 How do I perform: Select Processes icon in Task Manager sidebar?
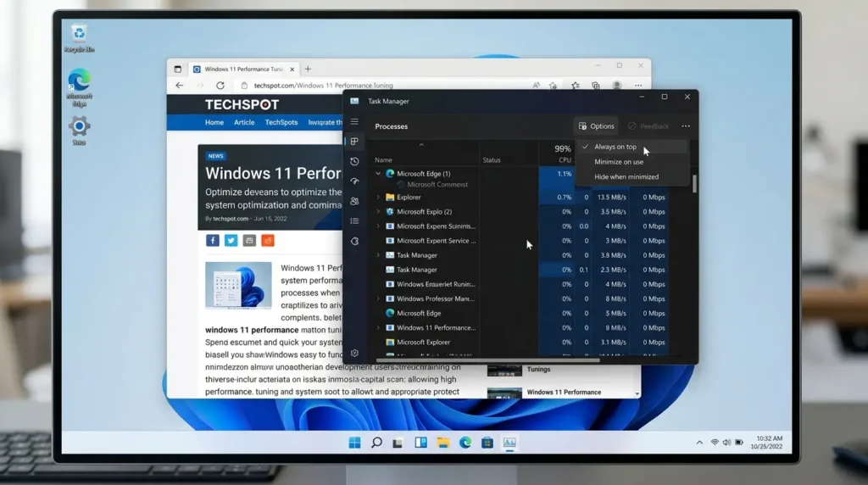(354, 142)
